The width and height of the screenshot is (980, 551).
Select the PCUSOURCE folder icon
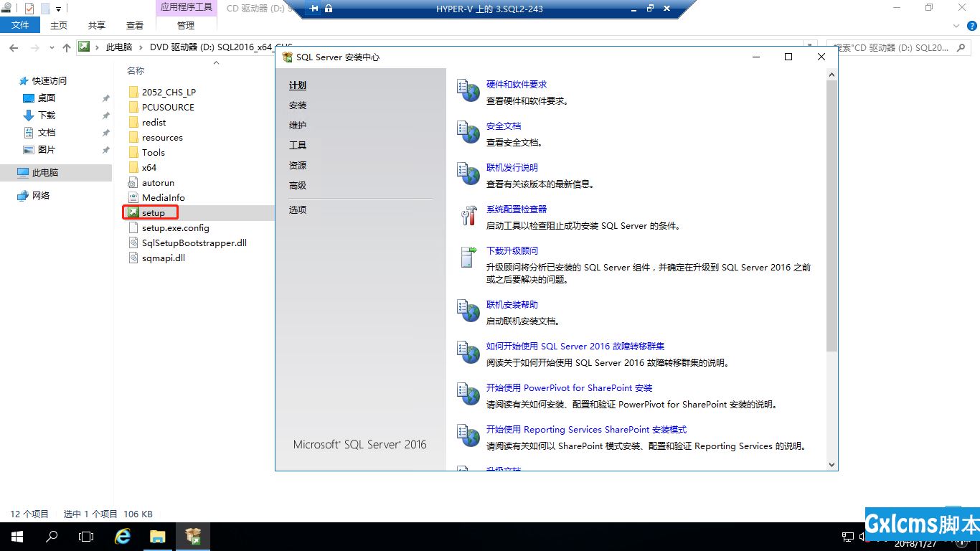click(133, 107)
